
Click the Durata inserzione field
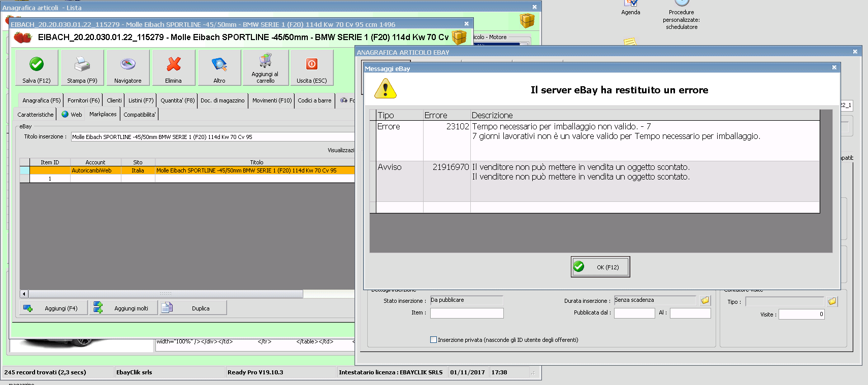point(655,300)
